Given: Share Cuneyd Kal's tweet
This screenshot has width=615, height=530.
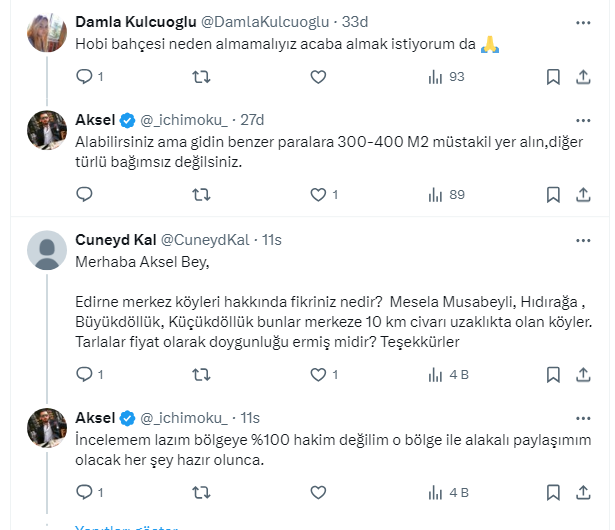Looking at the screenshot, I should (x=583, y=375).
